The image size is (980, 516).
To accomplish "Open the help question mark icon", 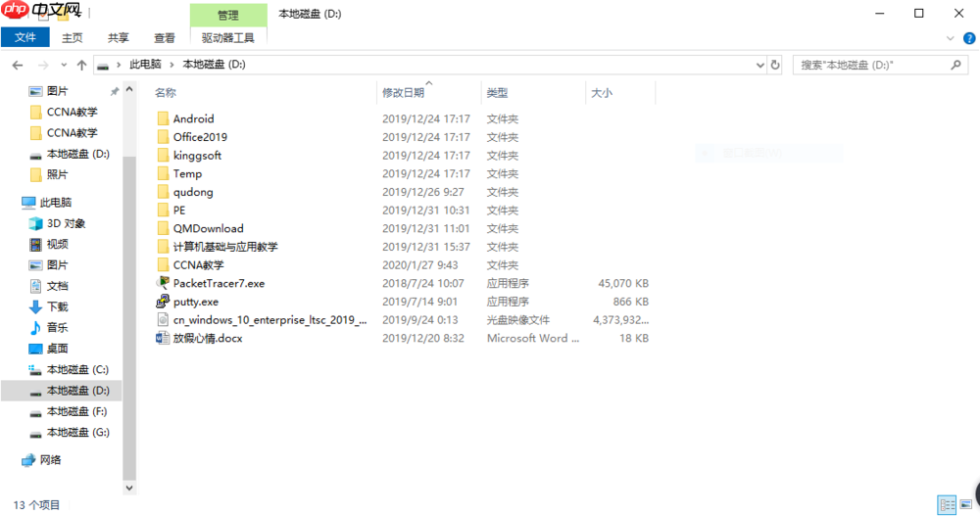I will tap(969, 39).
